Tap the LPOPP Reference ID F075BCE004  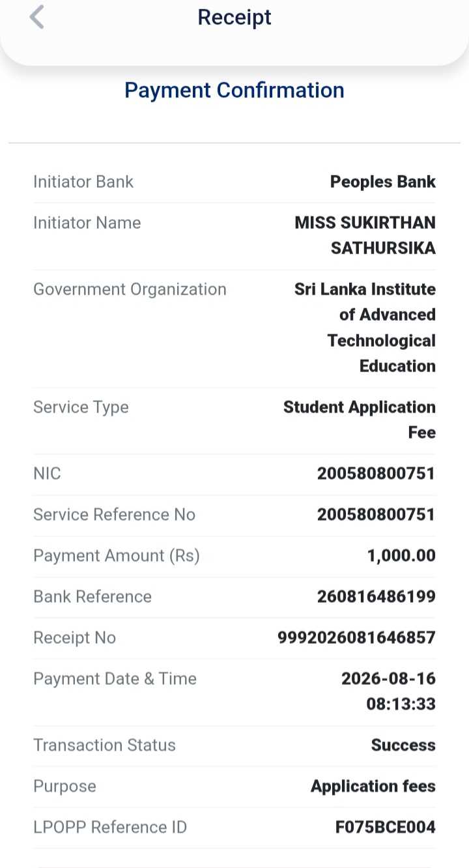click(x=386, y=828)
